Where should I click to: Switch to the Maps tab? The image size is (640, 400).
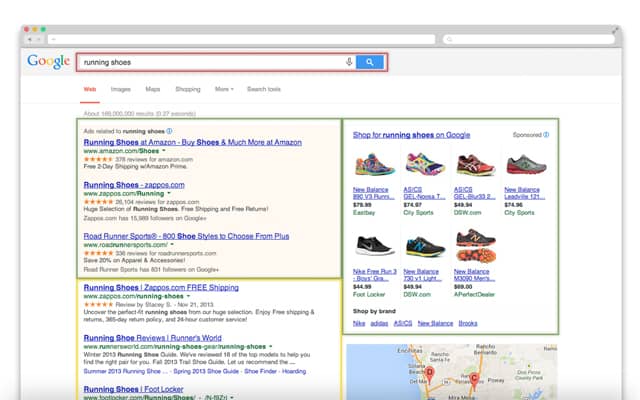[153, 89]
